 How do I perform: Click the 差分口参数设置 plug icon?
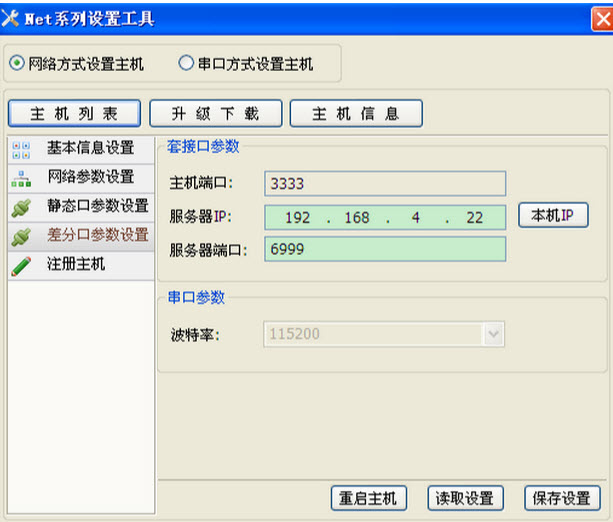click(x=21, y=237)
